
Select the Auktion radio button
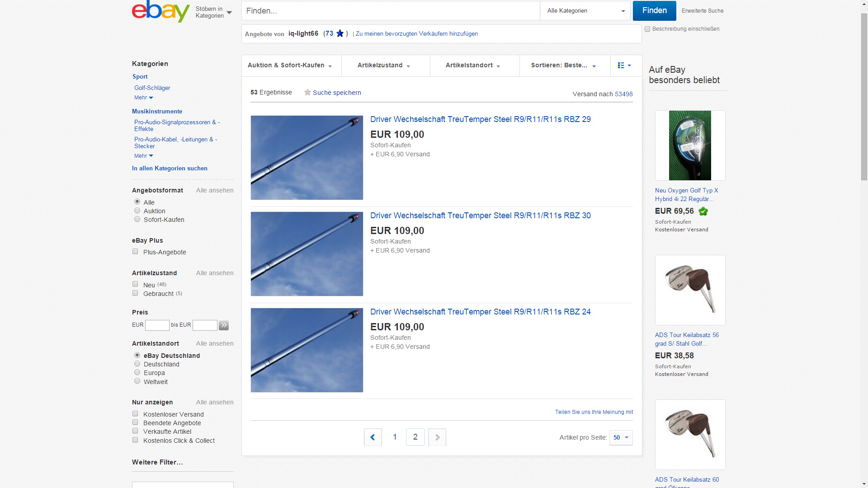pos(137,211)
